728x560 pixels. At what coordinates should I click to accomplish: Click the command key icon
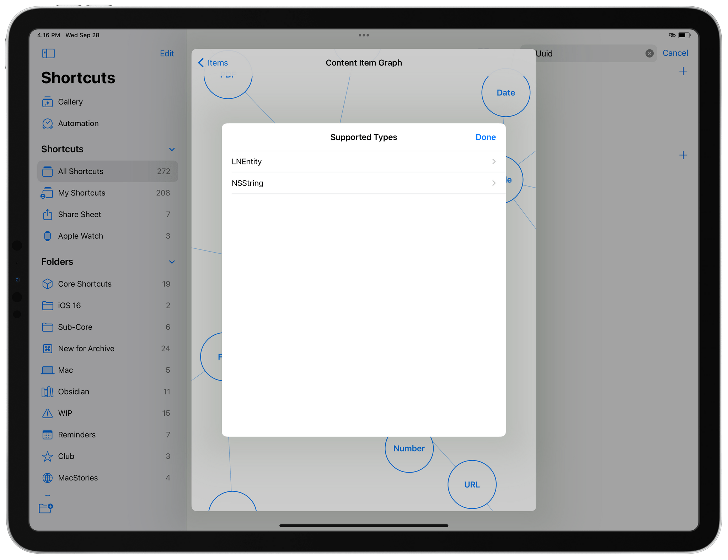pos(47,349)
